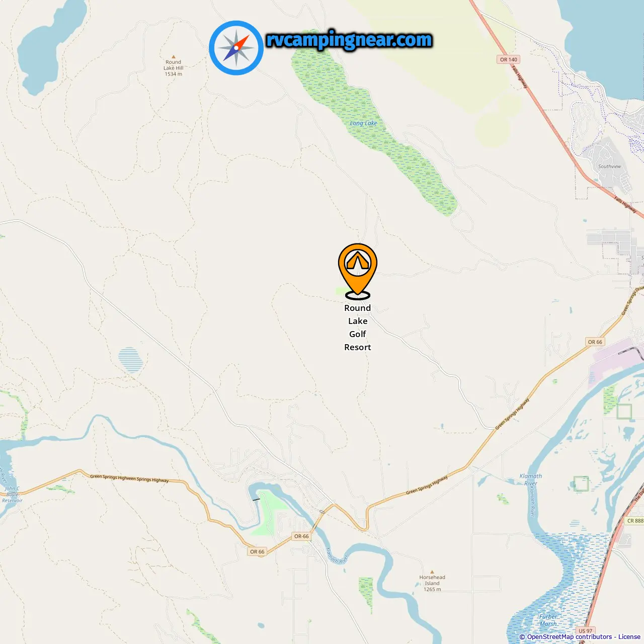Screen dimensions: 644x644
Task: Click the orange campground map pin
Action: click(357, 271)
